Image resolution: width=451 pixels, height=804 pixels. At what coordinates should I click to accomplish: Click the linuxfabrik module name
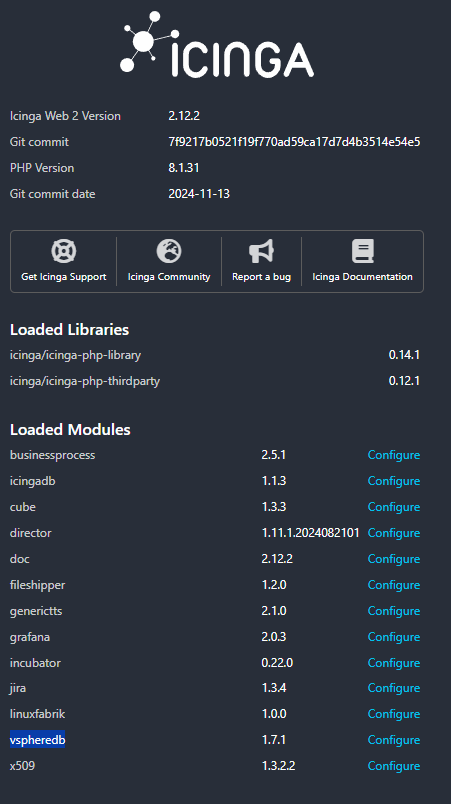tap(37, 714)
